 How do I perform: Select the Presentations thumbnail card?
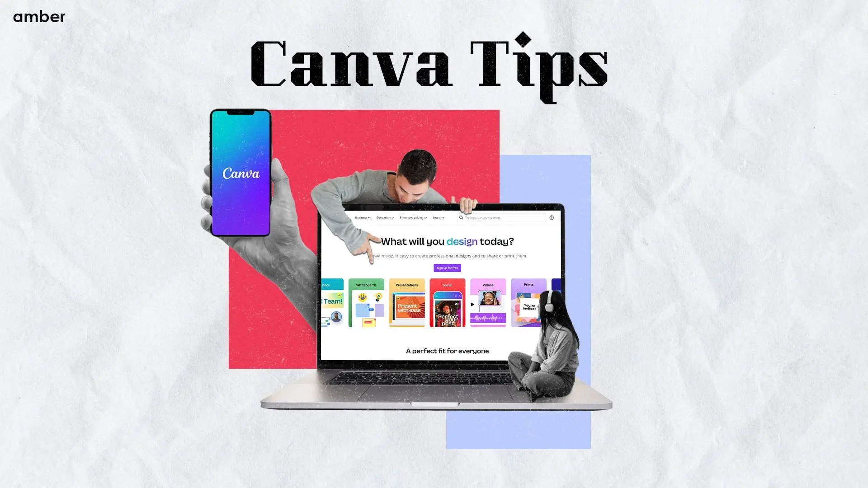tap(406, 302)
